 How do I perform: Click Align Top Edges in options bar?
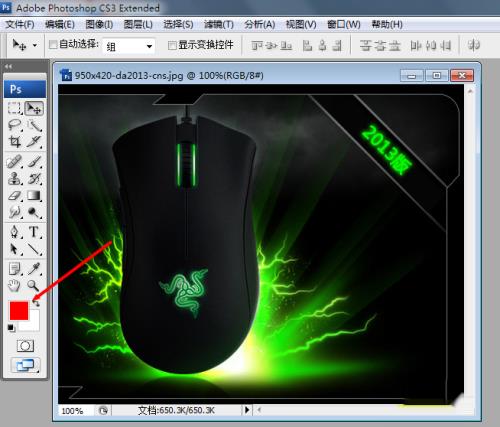click(257, 45)
